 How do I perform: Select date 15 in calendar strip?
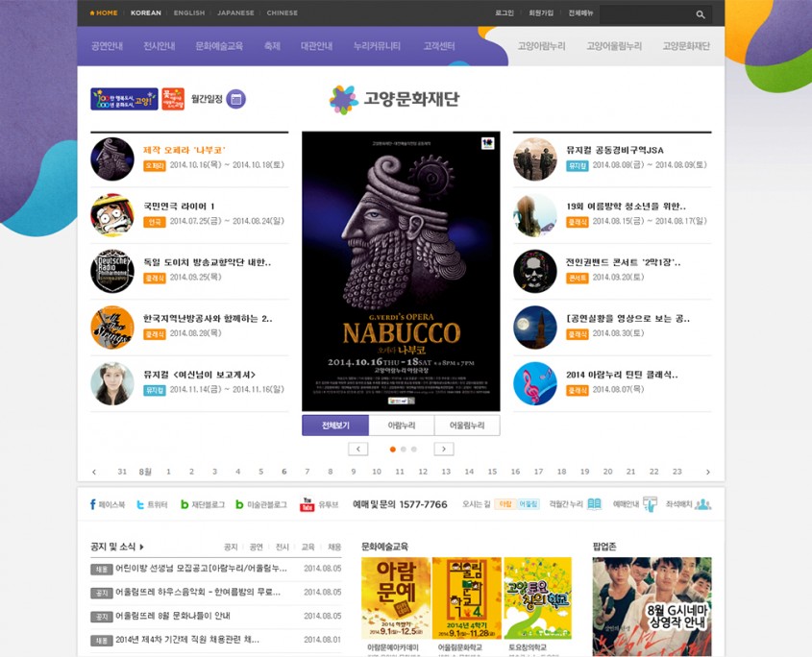click(492, 472)
